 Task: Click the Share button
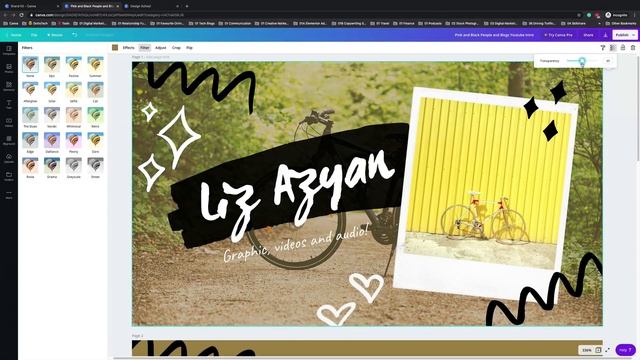click(x=588, y=35)
